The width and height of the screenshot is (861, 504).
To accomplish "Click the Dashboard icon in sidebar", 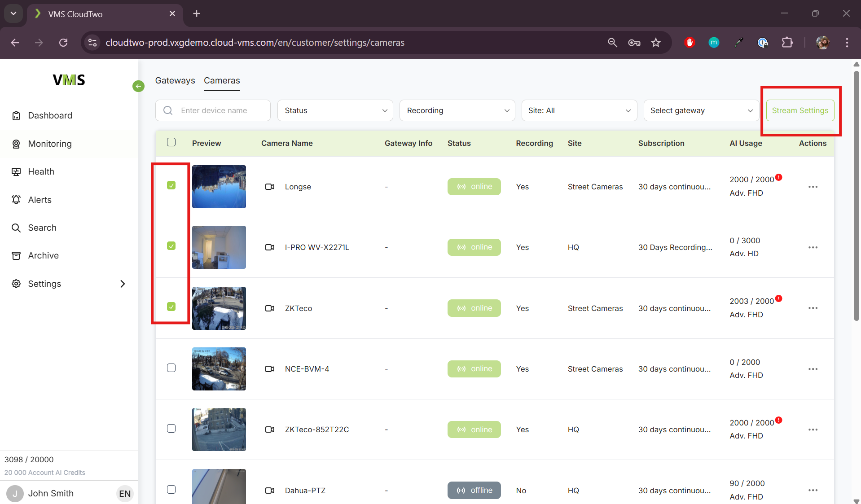I will coord(16,116).
